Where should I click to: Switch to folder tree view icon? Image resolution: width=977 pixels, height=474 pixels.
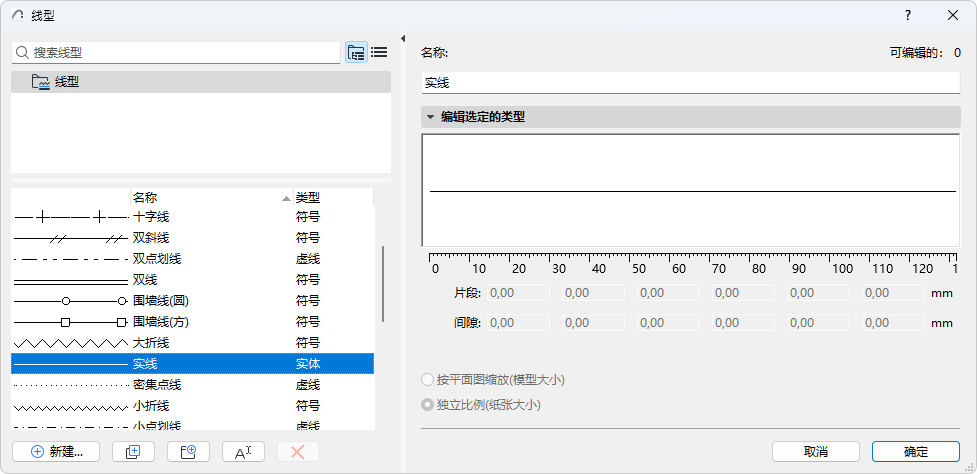click(356, 52)
